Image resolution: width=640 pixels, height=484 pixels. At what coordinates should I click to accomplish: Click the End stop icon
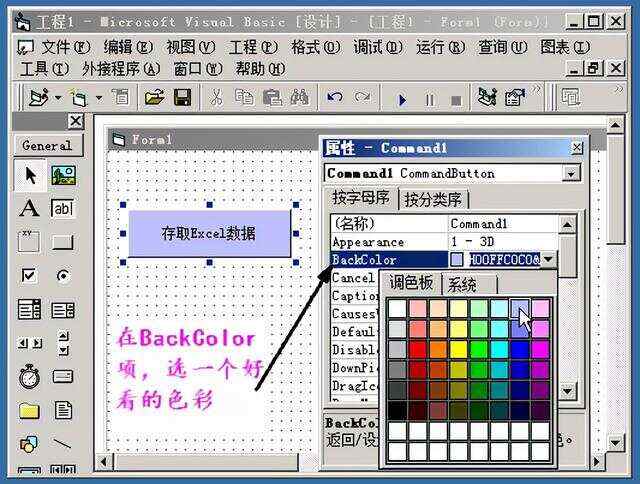pyautogui.click(x=456, y=100)
